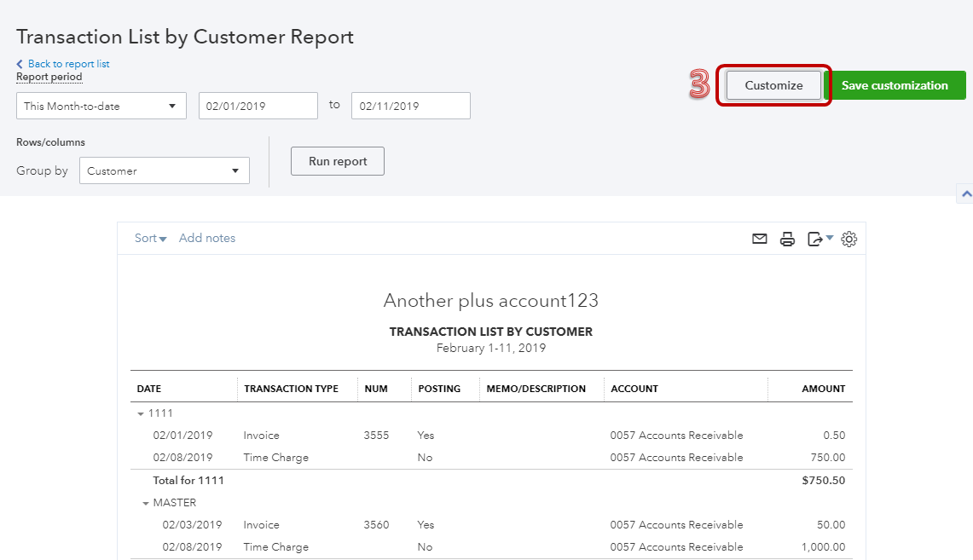
Task: Click the Run report button
Action: pos(337,160)
